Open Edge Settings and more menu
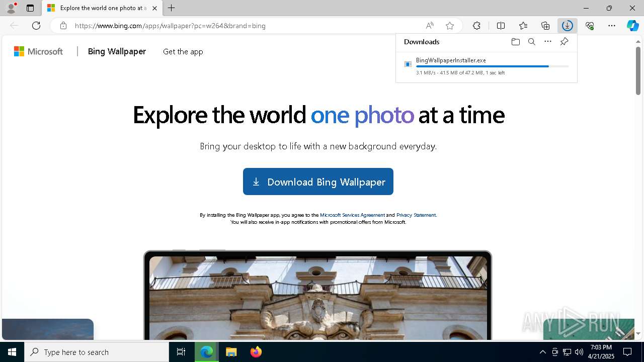The height and width of the screenshot is (362, 644). pyautogui.click(x=612, y=26)
